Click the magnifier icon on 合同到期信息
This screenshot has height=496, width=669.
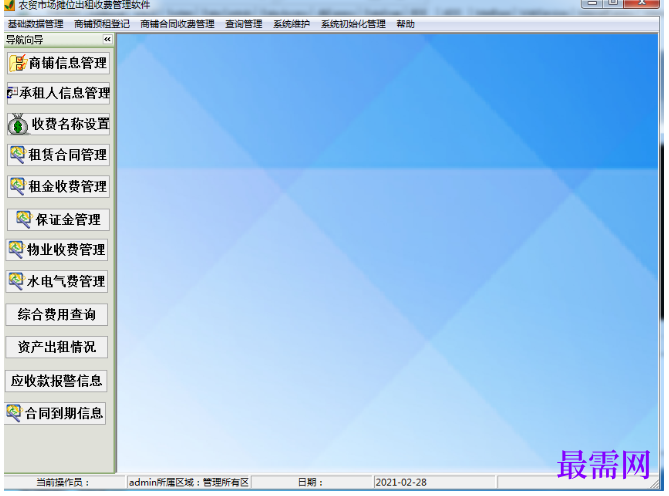[14, 413]
